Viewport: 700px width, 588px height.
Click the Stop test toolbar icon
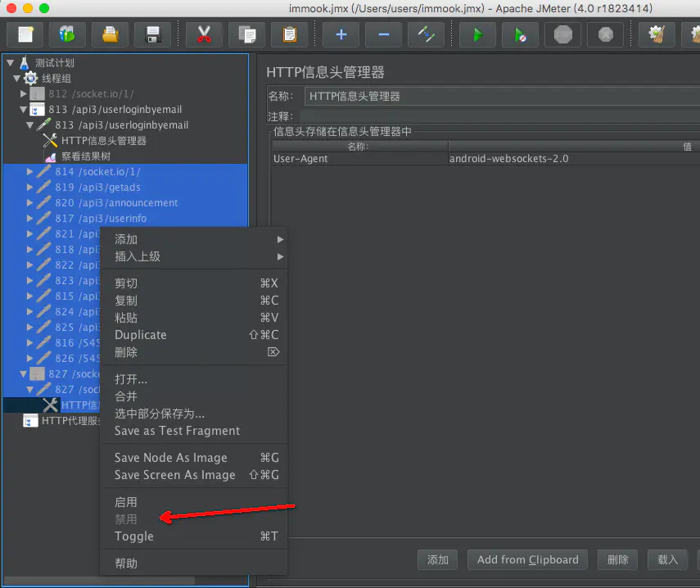click(x=563, y=34)
